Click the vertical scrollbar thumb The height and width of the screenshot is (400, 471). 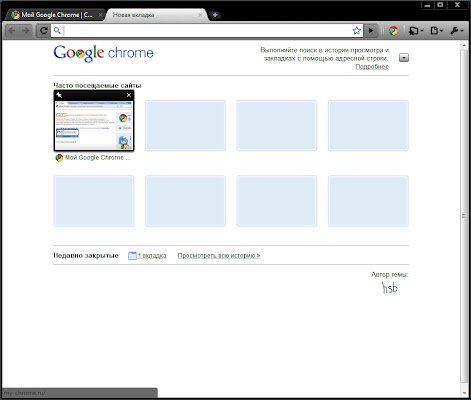pyautogui.click(x=464, y=216)
